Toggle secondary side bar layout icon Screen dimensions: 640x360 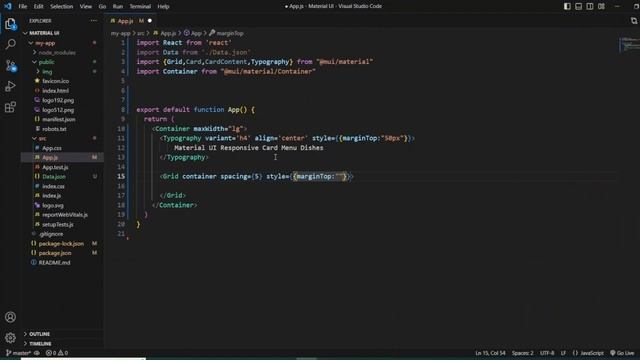pos(590,6)
